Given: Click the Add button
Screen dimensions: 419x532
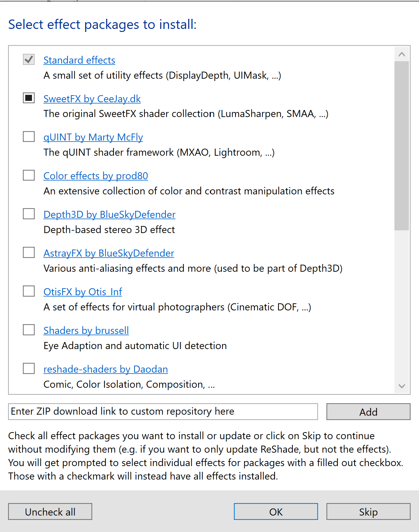Looking at the screenshot, I should (368, 412).
